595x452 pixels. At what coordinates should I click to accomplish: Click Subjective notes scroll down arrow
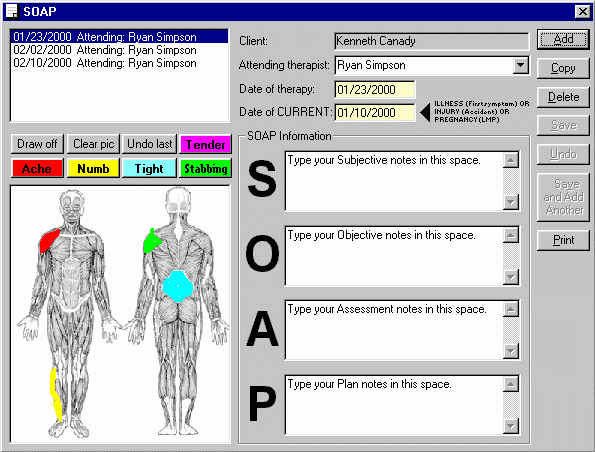click(511, 202)
